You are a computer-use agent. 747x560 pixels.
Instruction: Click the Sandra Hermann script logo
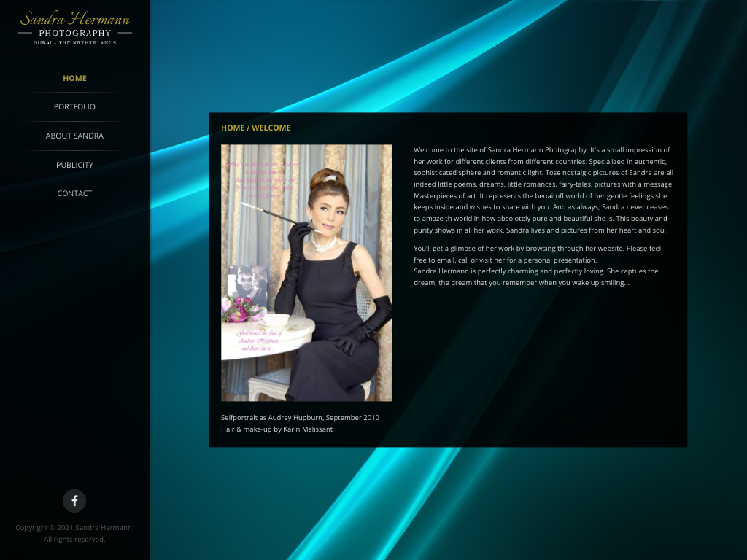click(74, 19)
